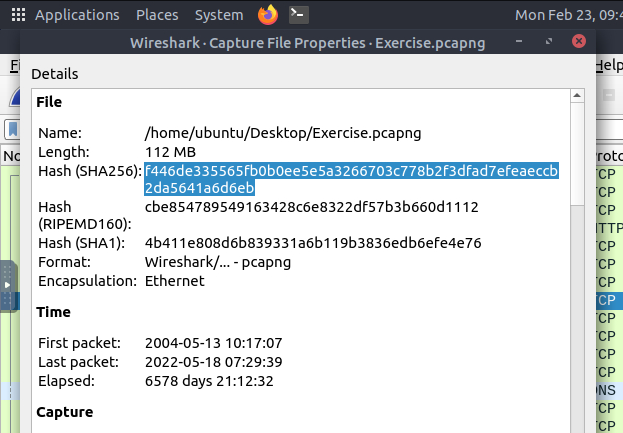Click the vertical scrollbar thumb in Details
Image resolution: width=623 pixels, height=433 pixels.
[x=577, y=154]
